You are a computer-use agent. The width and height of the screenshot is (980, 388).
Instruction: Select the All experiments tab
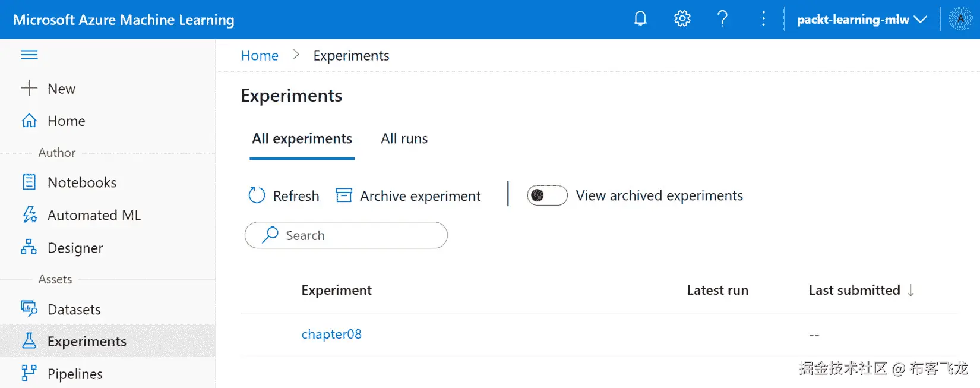[302, 138]
